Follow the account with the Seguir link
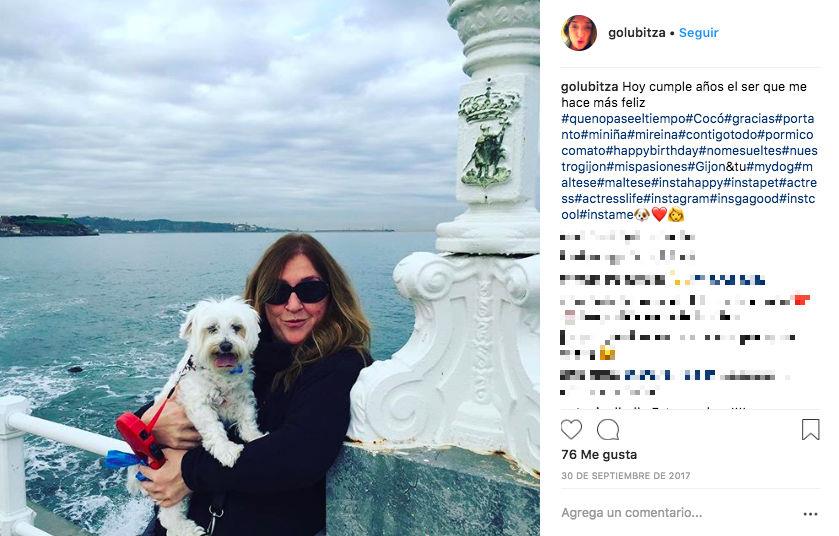 coord(698,33)
